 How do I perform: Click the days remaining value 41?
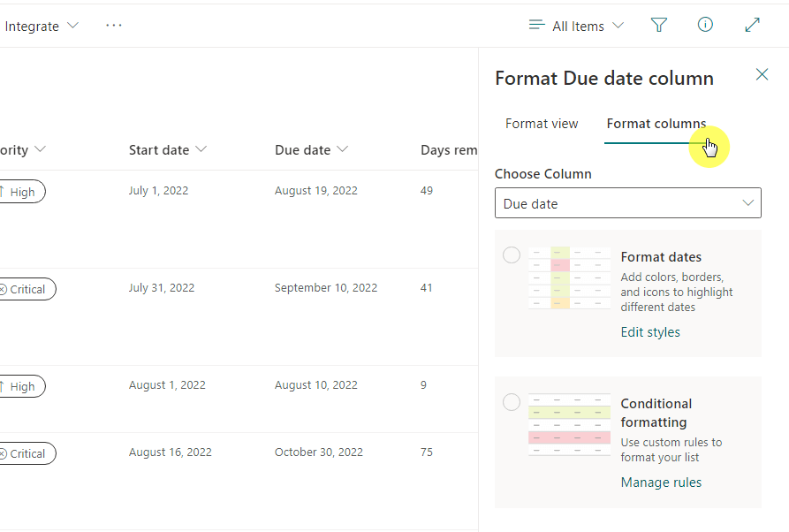tap(426, 288)
